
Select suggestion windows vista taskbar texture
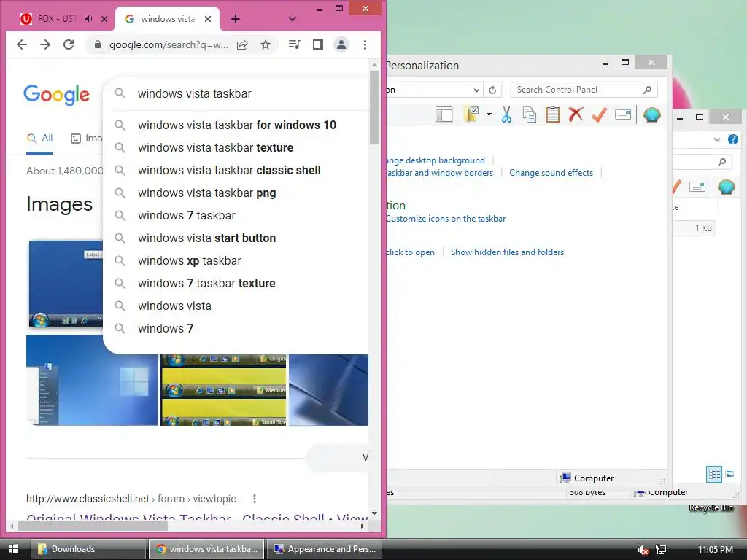point(215,147)
